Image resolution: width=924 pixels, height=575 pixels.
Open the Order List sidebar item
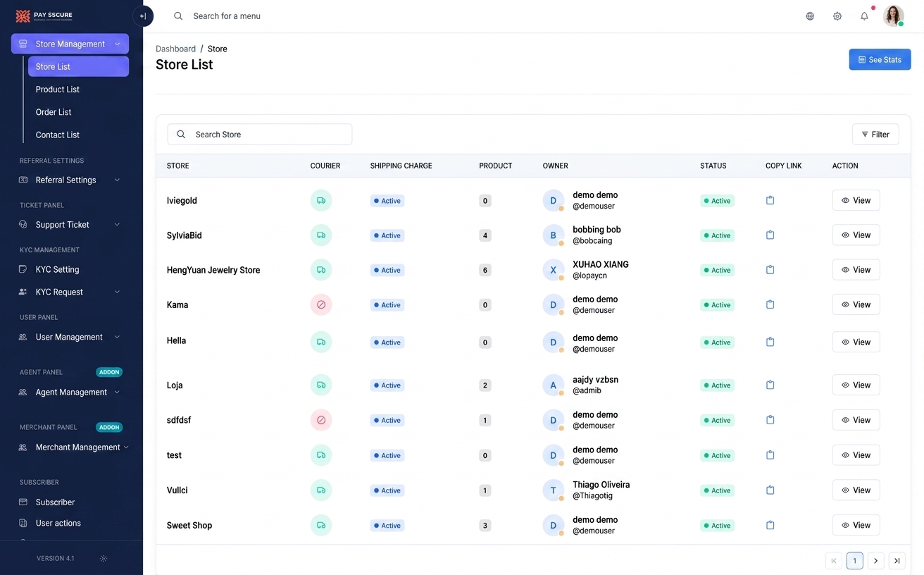click(x=54, y=112)
